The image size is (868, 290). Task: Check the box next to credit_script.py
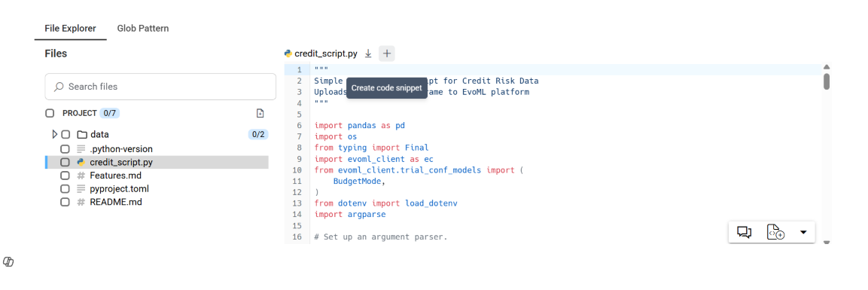[65, 162]
